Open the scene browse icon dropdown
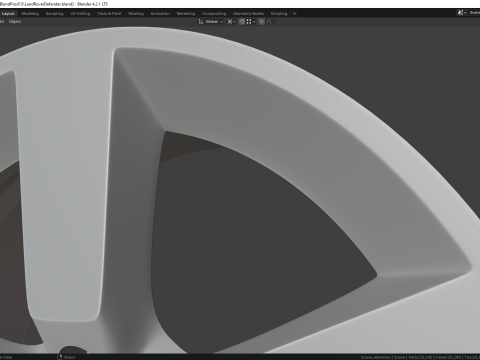The height and width of the screenshot is (360, 480). tap(462, 13)
